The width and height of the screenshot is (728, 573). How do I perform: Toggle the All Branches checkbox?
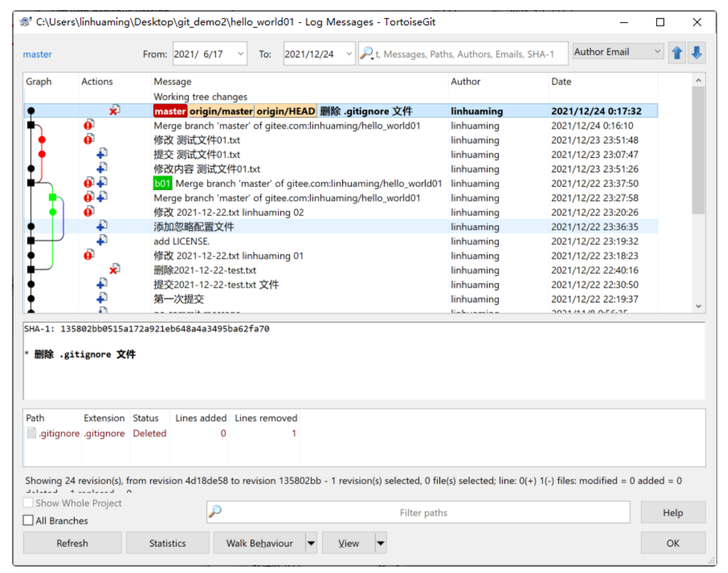[x=28, y=520]
